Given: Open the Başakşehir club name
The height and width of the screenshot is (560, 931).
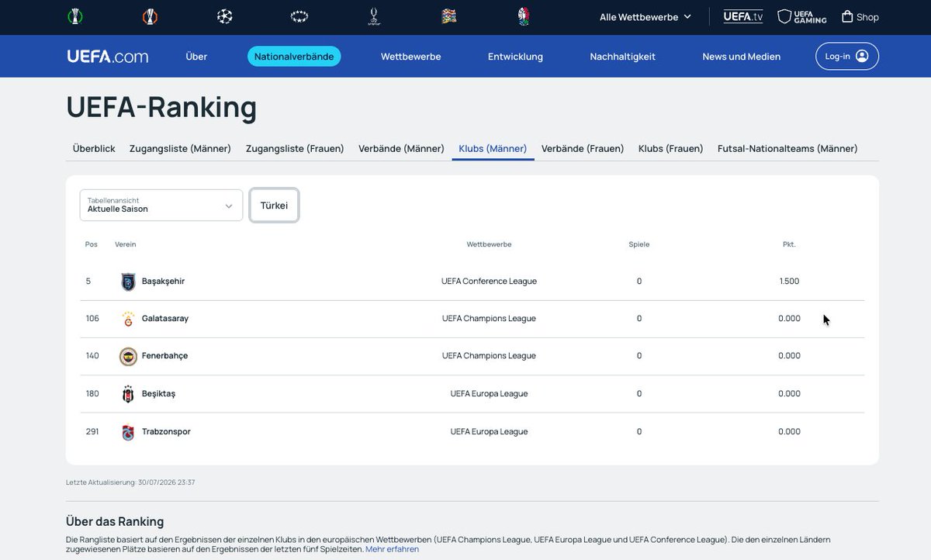Looking at the screenshot, I should (x=163, y=282).
